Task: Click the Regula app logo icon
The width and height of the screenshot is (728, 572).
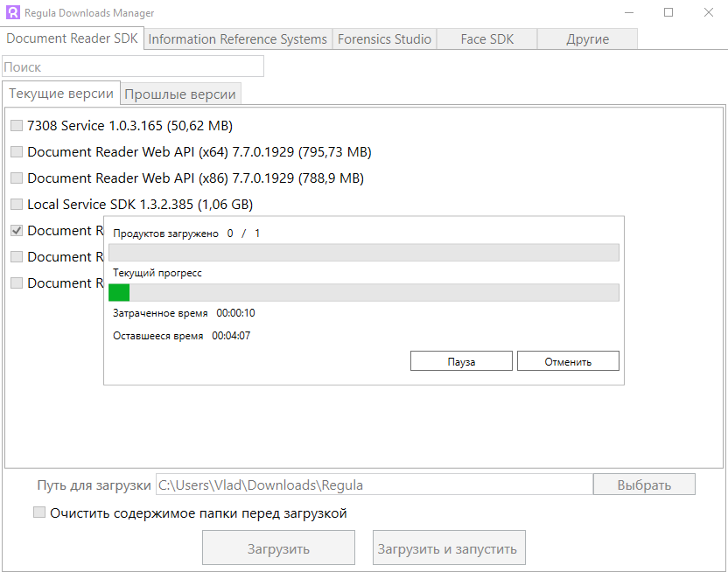Action: click(x=13, y=12)
